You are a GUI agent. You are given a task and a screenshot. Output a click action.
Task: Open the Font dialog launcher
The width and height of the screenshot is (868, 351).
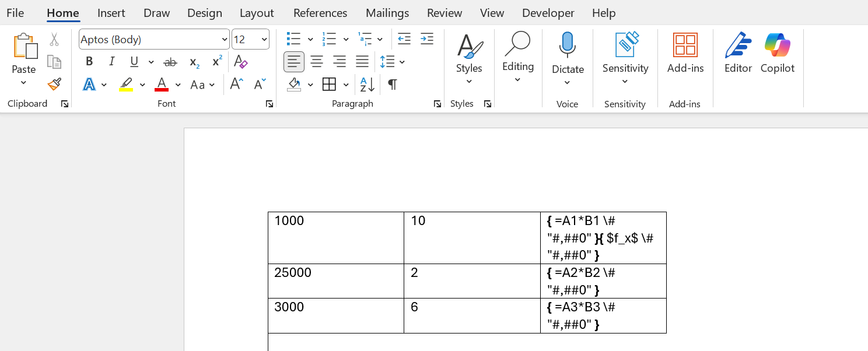click(x=269, y=104)
